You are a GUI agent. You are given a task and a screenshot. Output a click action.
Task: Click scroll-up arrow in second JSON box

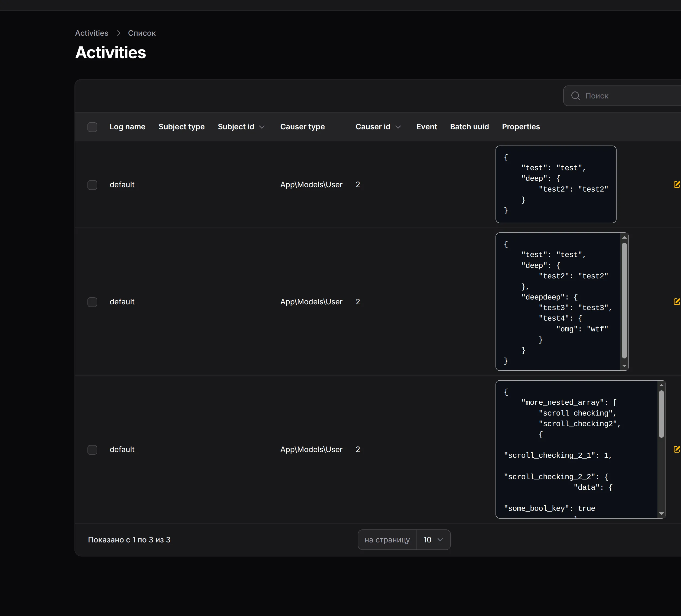[624, 238]
